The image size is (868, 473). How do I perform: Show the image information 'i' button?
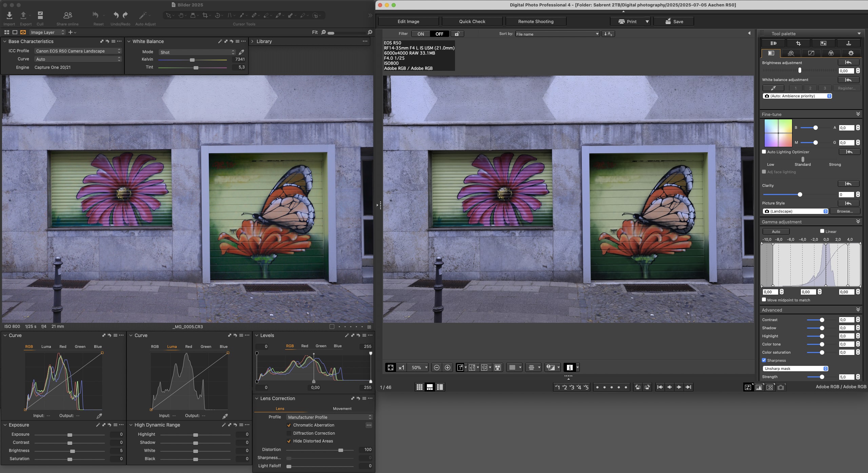click(x=570, y=368)
